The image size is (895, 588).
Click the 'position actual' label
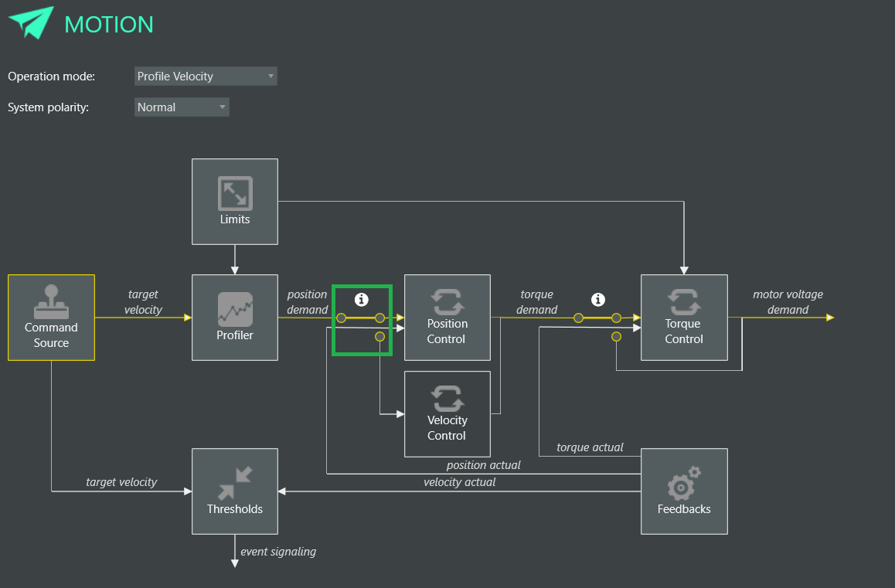(x=483, y=464)
